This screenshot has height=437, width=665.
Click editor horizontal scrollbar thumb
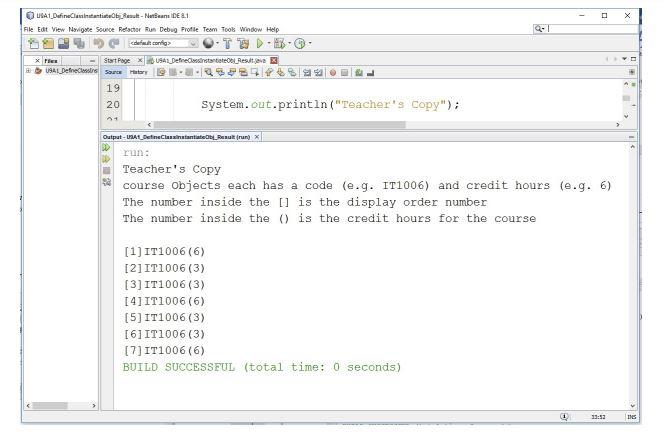tap(279, 125)
